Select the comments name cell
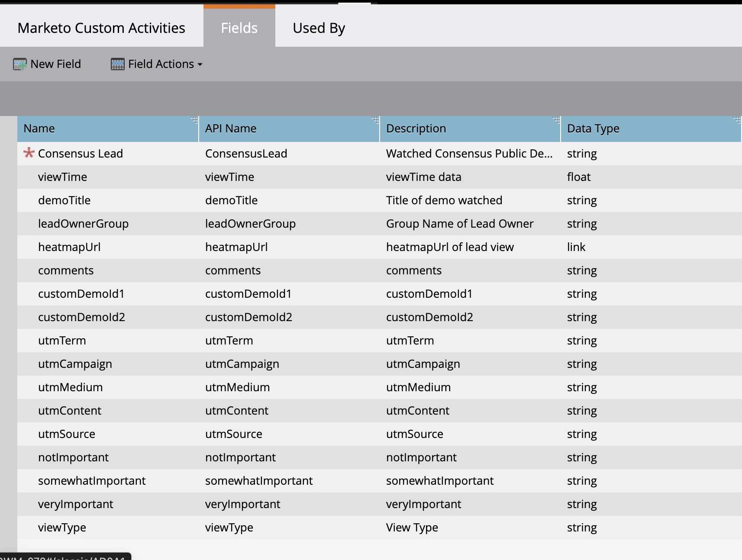The width and height of the screenshot is (742, 560). [66, 270]
